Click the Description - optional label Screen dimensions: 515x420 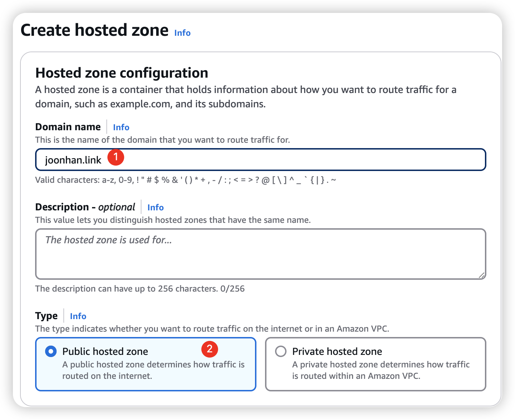point(85,207)
